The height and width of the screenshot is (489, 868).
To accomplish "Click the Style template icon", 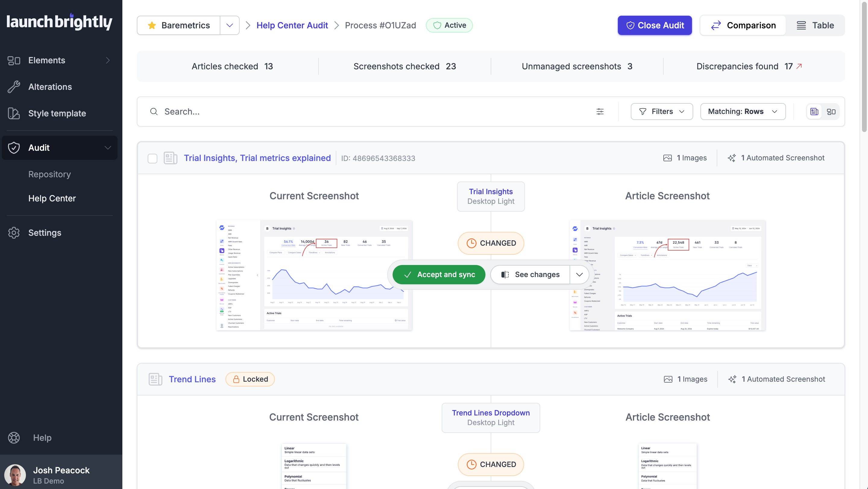I will [x=14, y=113].
